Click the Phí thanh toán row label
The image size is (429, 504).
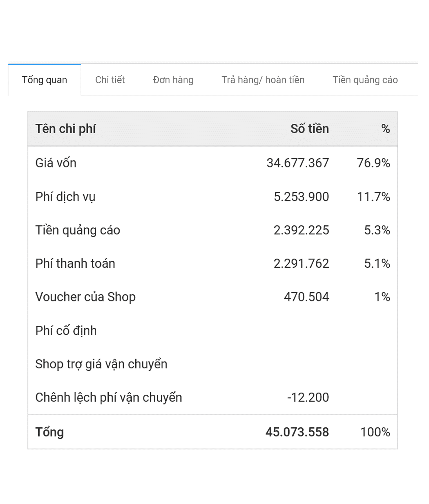75,263
